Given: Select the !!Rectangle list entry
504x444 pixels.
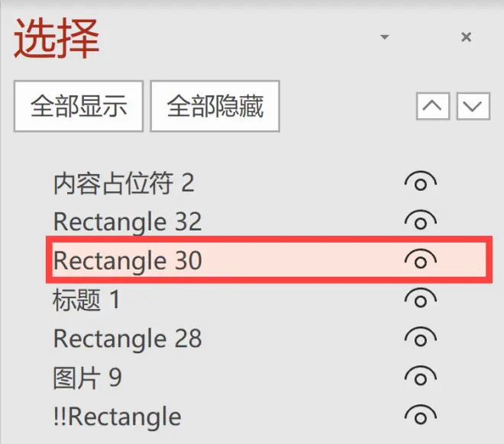Looking at the screenshot, I should [x=118, y=417].
